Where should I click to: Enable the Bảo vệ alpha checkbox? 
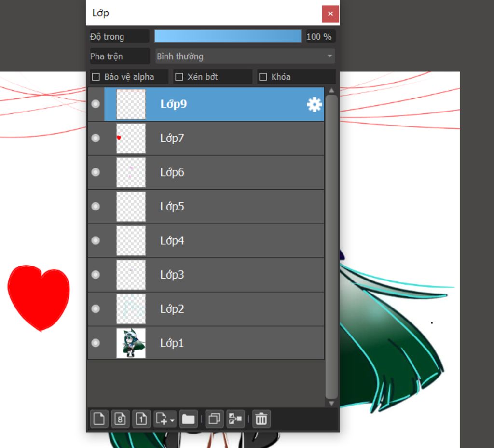click(x=96, y=77)
